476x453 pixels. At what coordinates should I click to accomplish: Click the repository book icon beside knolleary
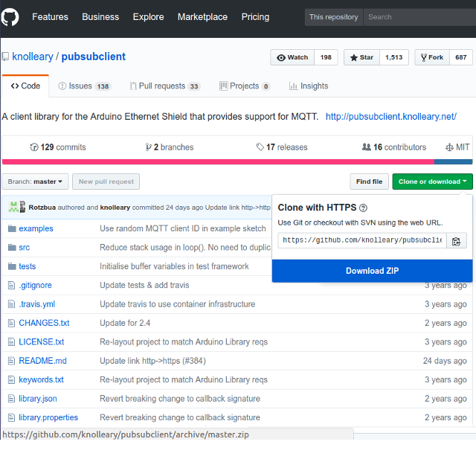(x=5, y=57)
